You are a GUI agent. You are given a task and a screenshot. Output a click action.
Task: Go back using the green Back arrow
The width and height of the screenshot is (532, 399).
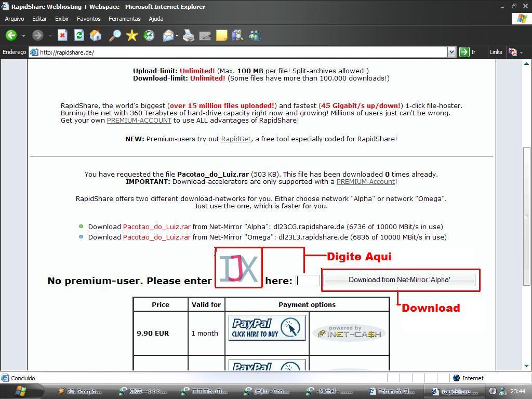tap(11, 35)
